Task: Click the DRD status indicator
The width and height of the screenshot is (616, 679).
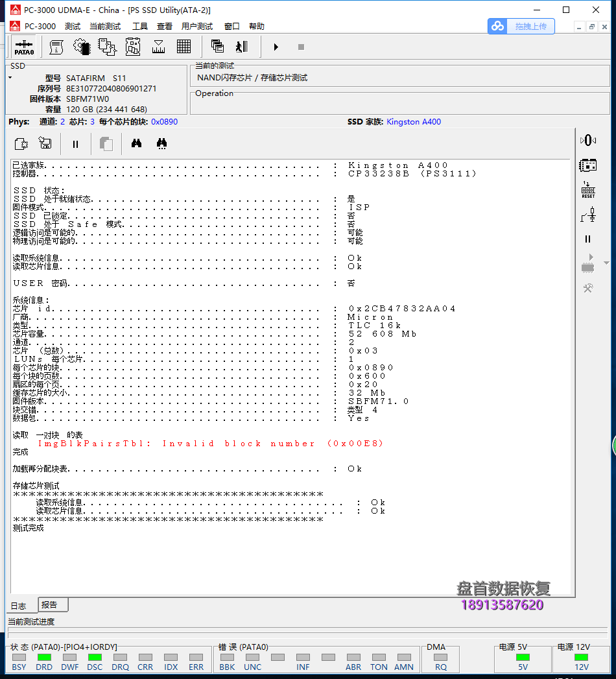Action: click(x=44, y=658)
